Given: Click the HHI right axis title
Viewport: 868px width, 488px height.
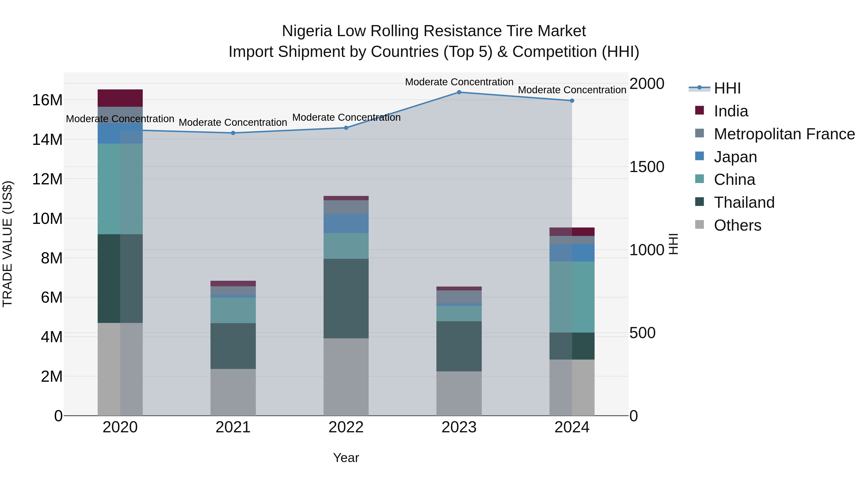Looking at the screenshot, I should click(673, 244).
